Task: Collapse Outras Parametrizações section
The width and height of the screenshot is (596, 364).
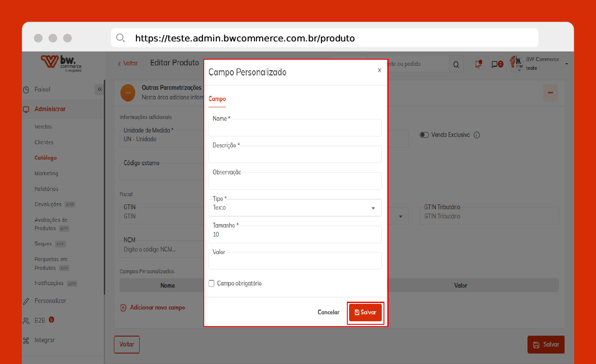Action: (550, 93)
